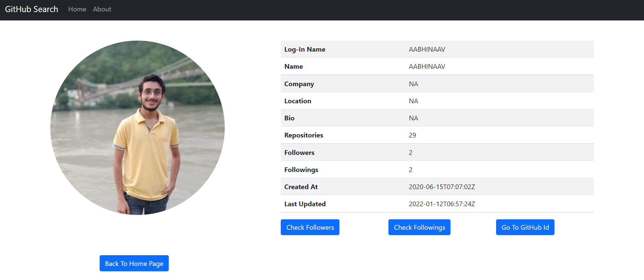Select the timestamp 2020-06-15T07:07:02Z
The image size is (644, 280).
[x=442, y=187]
